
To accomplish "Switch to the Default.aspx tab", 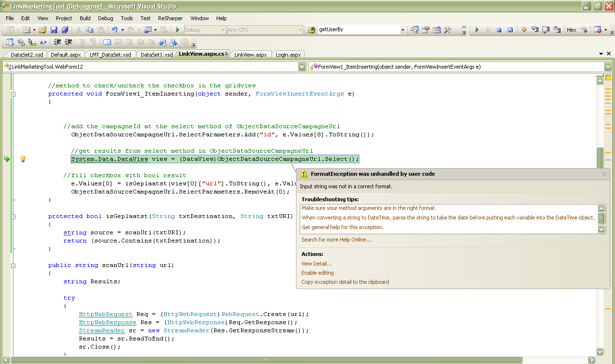I will coord(66,55).
